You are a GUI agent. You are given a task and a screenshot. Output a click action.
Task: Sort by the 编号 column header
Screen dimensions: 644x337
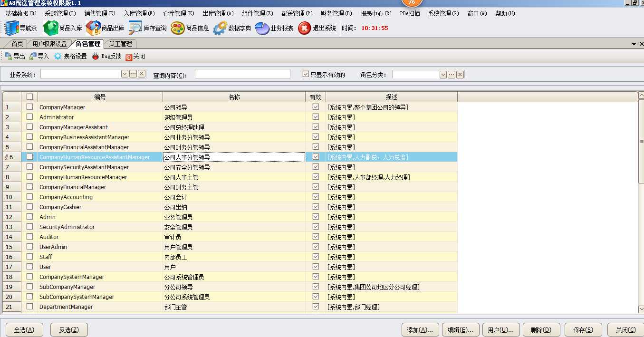tap(100, 97)
